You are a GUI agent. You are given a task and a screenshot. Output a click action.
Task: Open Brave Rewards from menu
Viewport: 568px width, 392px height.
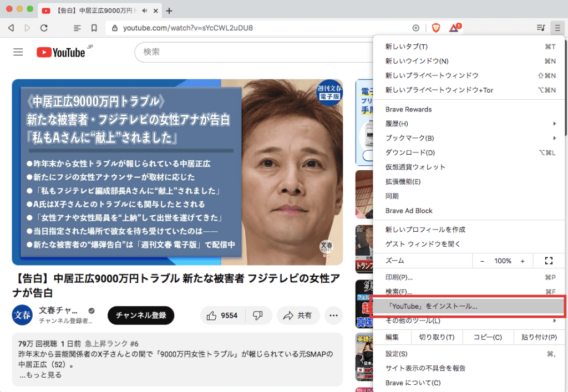(469, 109)
